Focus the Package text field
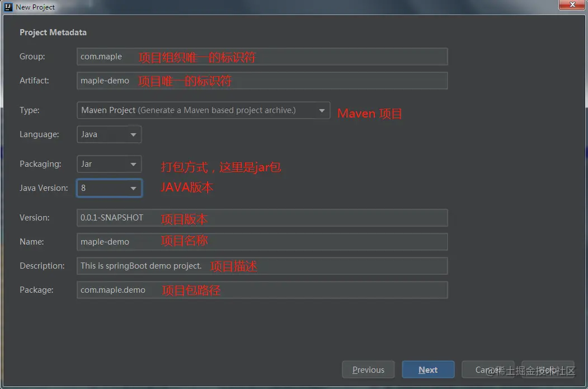 coord(262,289)
